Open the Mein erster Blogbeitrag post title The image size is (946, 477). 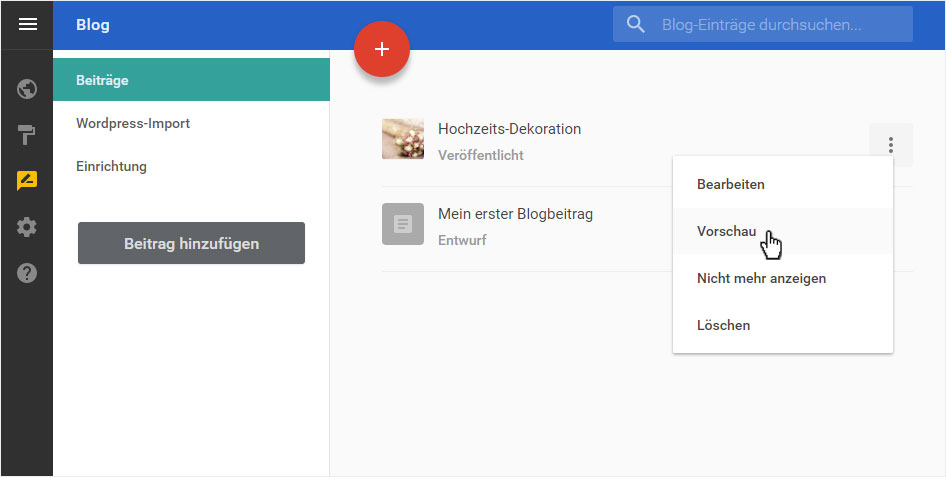coord(515,214)
